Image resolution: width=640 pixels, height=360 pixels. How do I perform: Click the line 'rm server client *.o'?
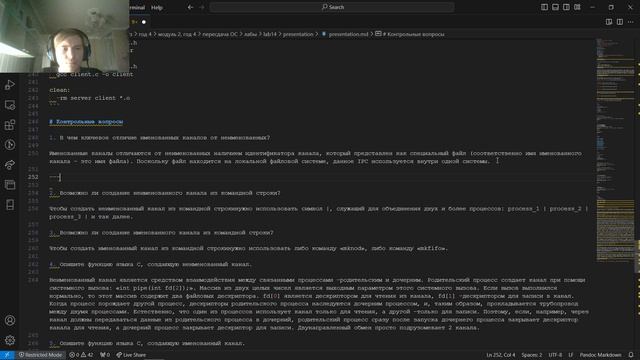tap(95, 98)
